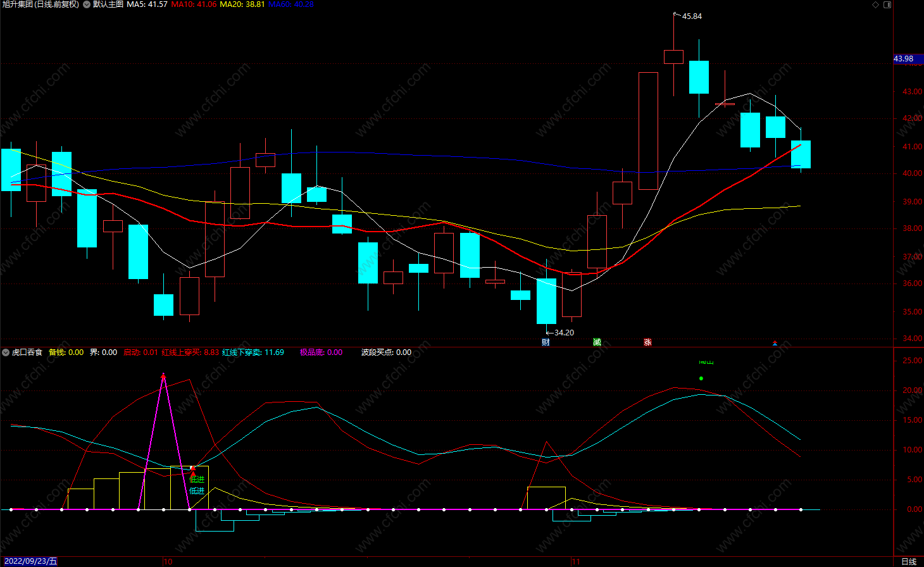
Task: Click the 34.20 low price label
Action: pos(564,333)
